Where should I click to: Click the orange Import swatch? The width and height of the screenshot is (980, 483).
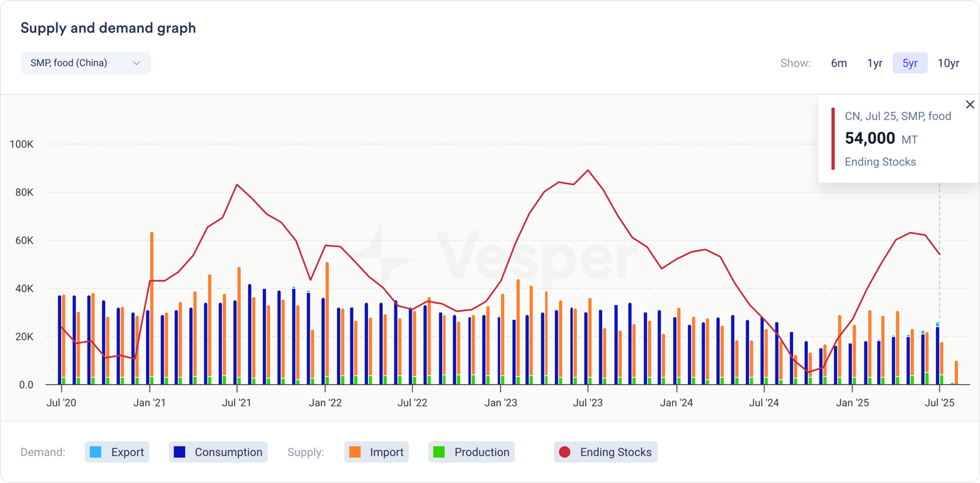click(355, 452)
